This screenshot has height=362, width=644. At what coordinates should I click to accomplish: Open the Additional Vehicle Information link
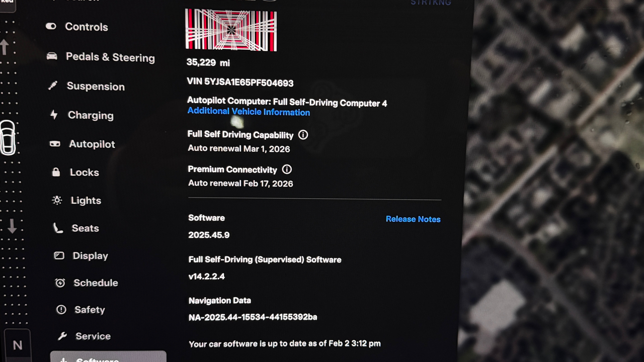(x=249, y=112)
